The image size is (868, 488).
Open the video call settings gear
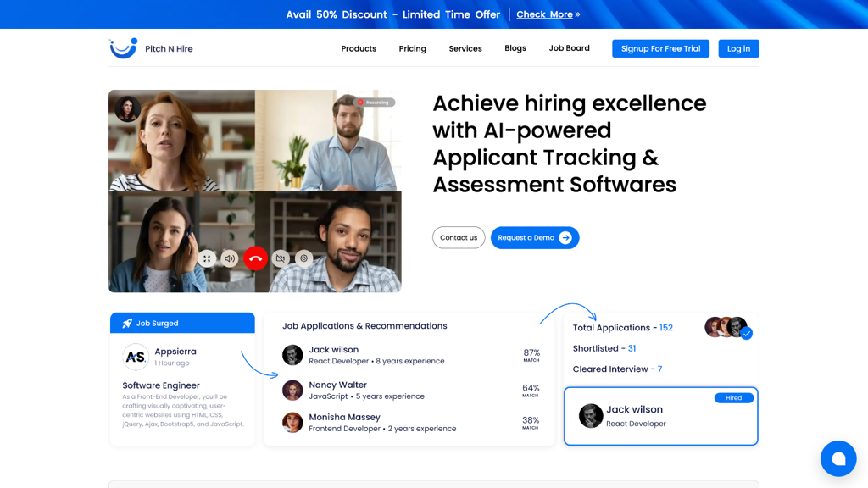[303, 258]
